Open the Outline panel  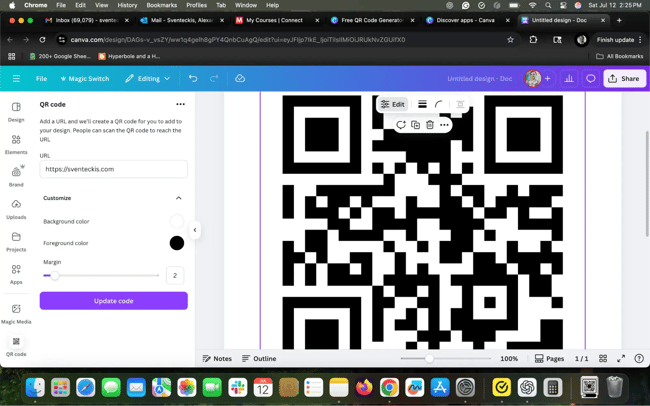coord(259,358)
